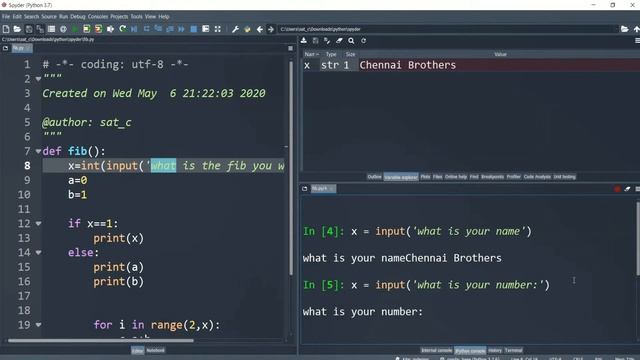Start debugging the file
The width and height of the screenshot is (640, 360).
pyautogui.click(x=134, y=29)
